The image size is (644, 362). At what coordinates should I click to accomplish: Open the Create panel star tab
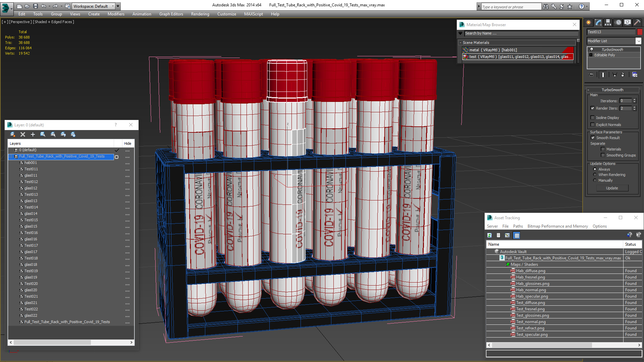588,22
